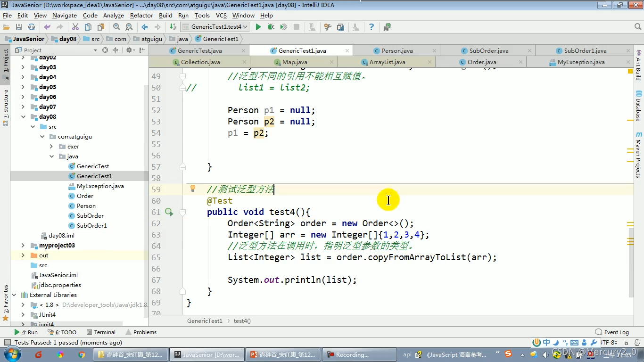Collapse the day08 module

pos(23,117)
